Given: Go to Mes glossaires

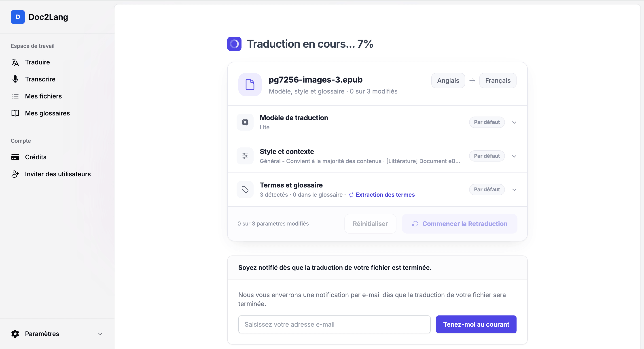Looking at the screenshot, I should point(47,113).
